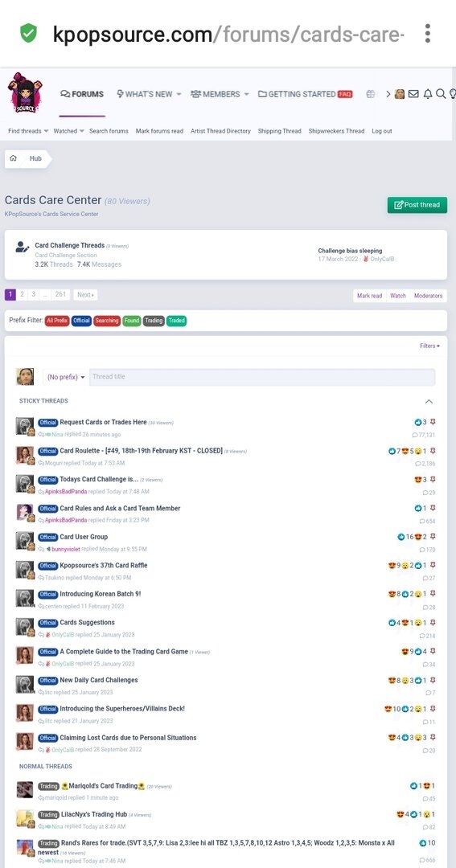The image size is (456, 868).
Task: Click the green secure shield icon
Action: click(x=28, y=33)
